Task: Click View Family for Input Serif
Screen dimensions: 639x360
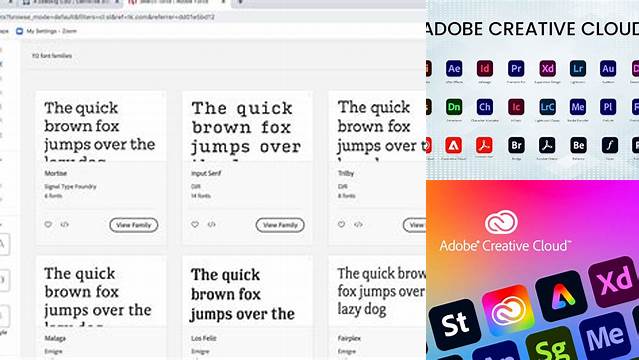Action: [280, 225]
